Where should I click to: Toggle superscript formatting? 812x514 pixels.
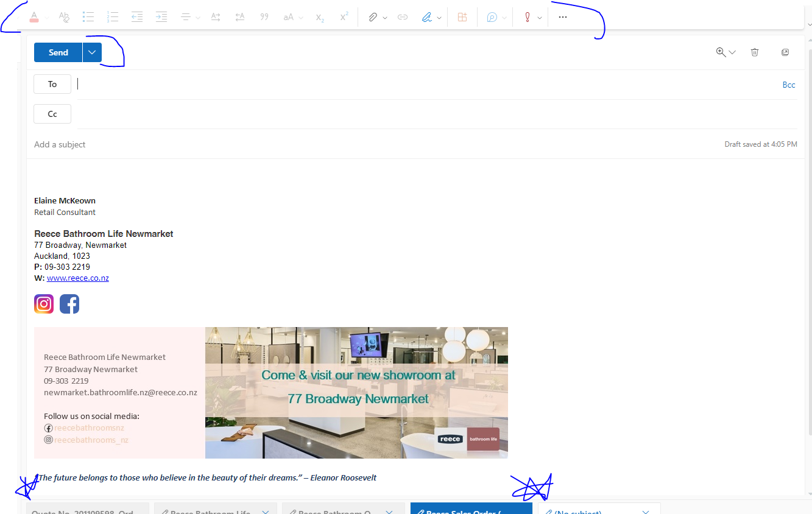(x=344, y=17)
